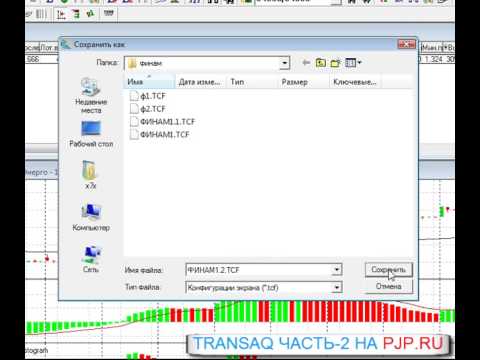Sort by Дата изменения column header

click(200, 82)
